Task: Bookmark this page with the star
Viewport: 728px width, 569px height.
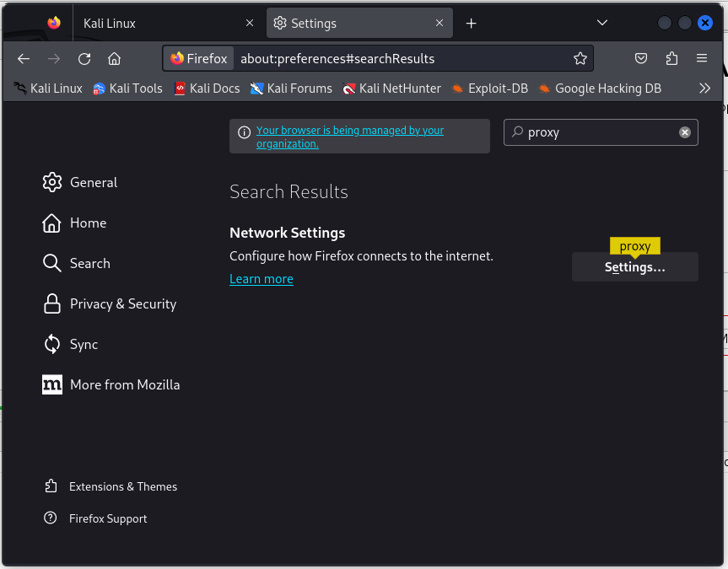Action: [x=580, y=58]
